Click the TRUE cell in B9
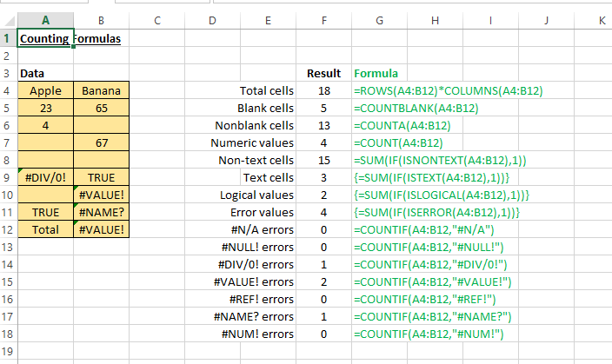This screenshot has height=364, width=612. (x=101, y=177)
